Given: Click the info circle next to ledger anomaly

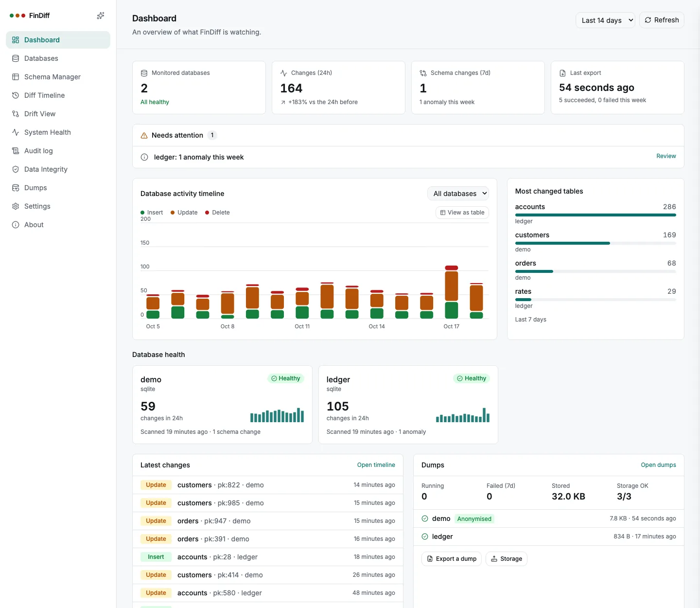Looking at the screenshot, I should click(x=144, y=157).
